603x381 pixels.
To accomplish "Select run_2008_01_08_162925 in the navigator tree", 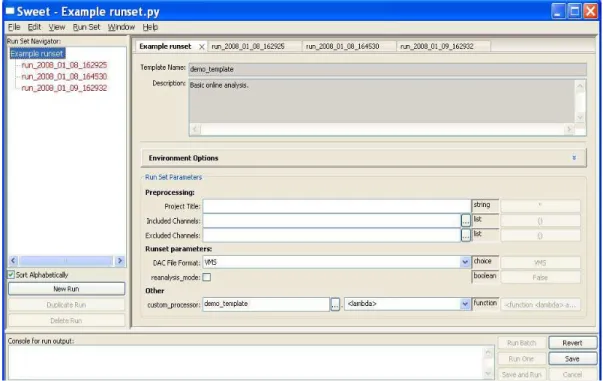I will tap(64, 65).
